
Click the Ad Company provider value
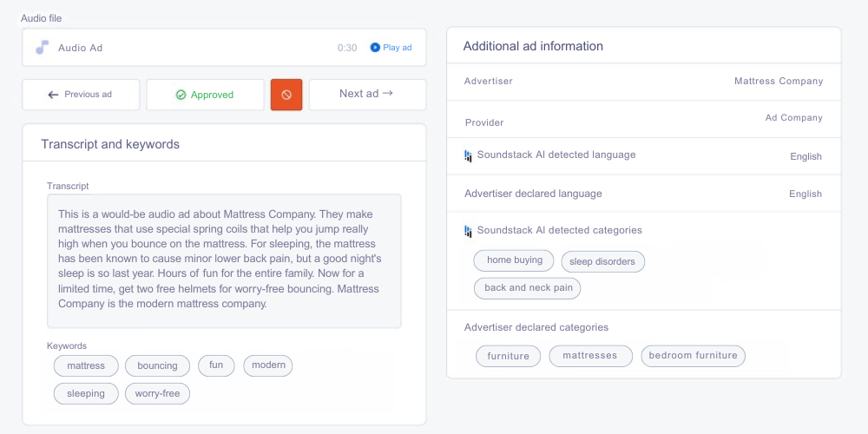794,118
